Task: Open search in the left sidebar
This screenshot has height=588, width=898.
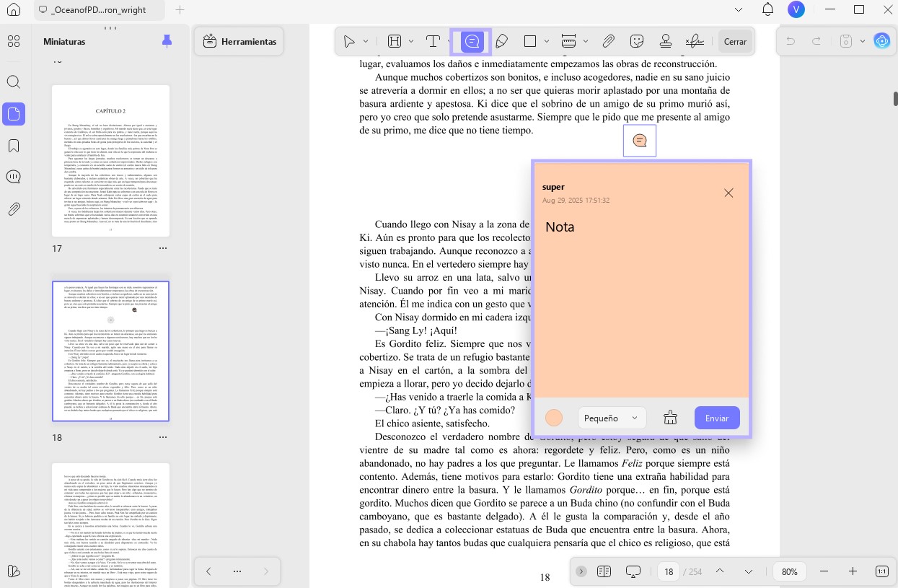Action: click(x=14, y=82)
